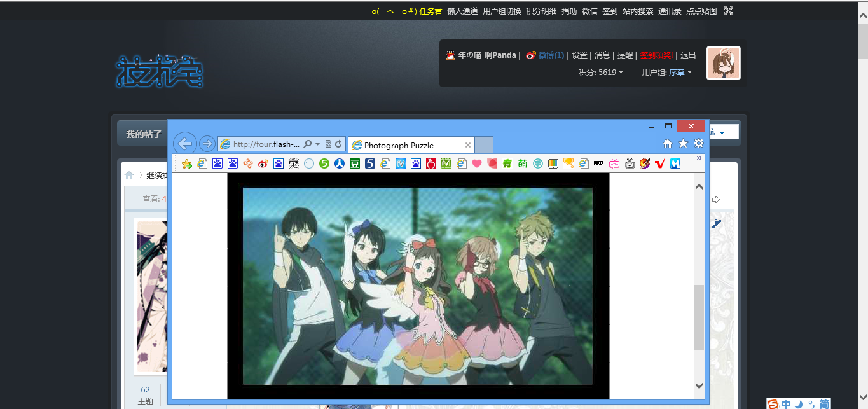
Task: Click the user avatar thumbnail
Action: point(723,63)
